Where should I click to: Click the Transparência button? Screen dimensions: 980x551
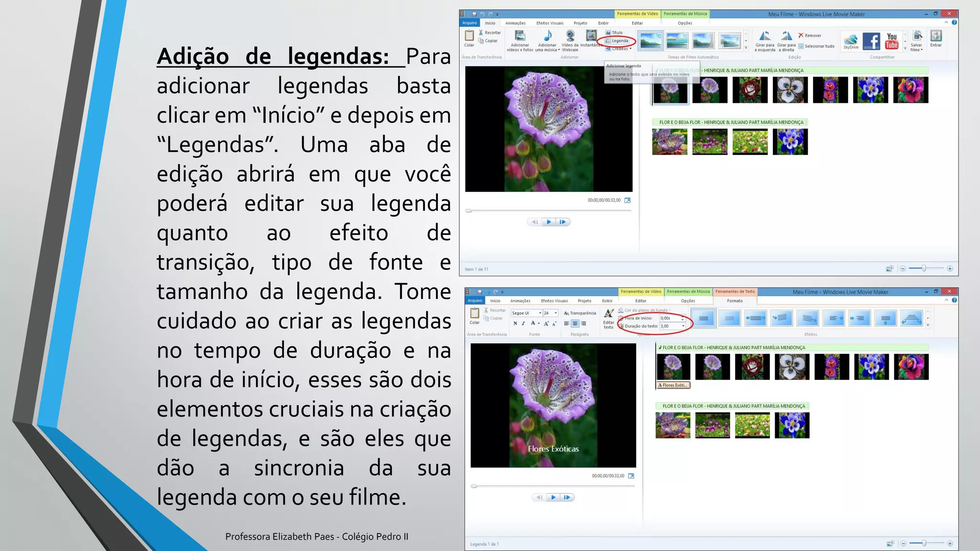pos(579,313)
